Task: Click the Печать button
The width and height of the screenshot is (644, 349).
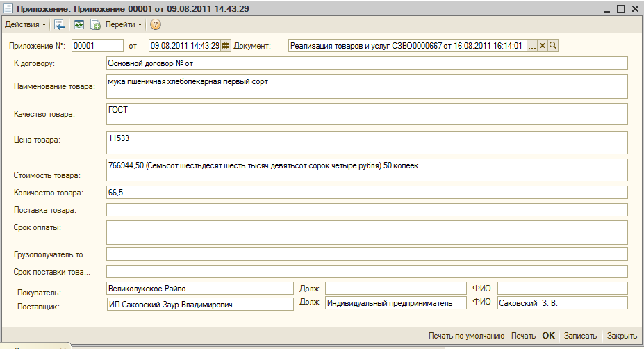Action: tap(523, 336)
